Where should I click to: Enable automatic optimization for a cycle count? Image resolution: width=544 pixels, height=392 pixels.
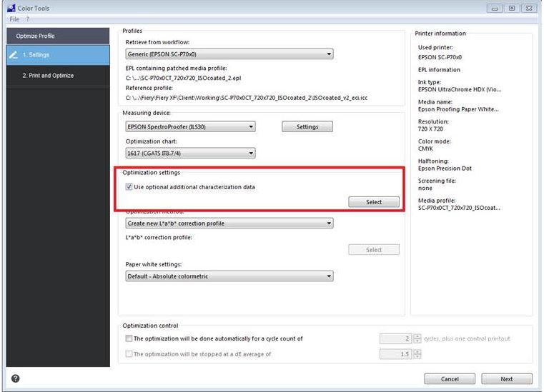tap(129, 338)
